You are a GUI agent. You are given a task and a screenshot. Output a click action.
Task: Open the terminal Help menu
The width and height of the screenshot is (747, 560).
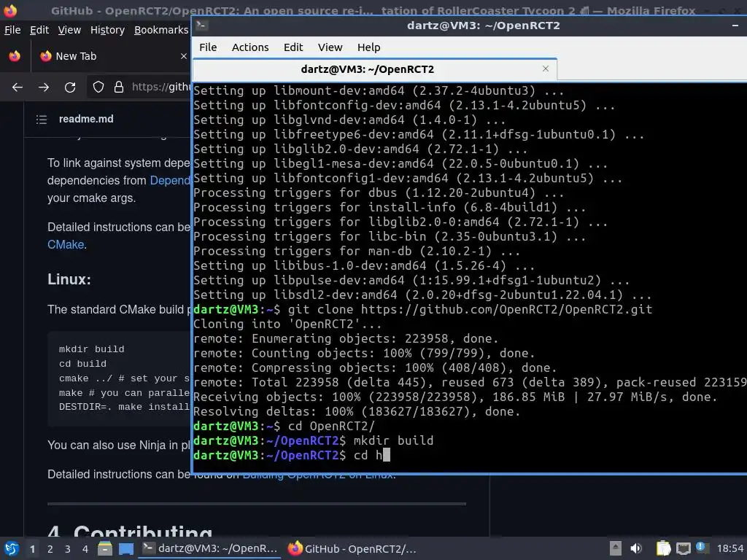click(x=368, y=47)
